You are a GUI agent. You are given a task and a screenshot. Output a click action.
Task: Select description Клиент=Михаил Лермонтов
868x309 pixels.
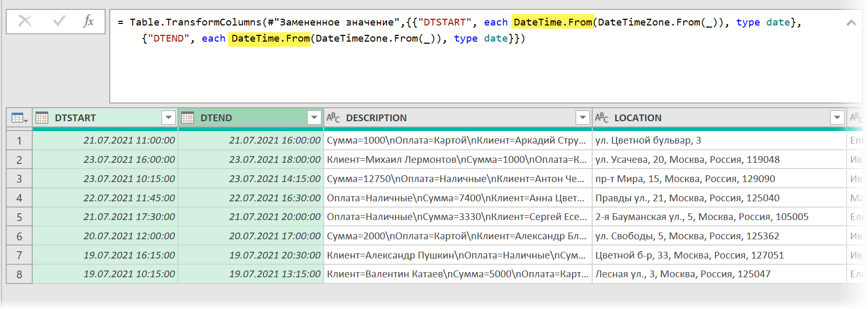458,160
